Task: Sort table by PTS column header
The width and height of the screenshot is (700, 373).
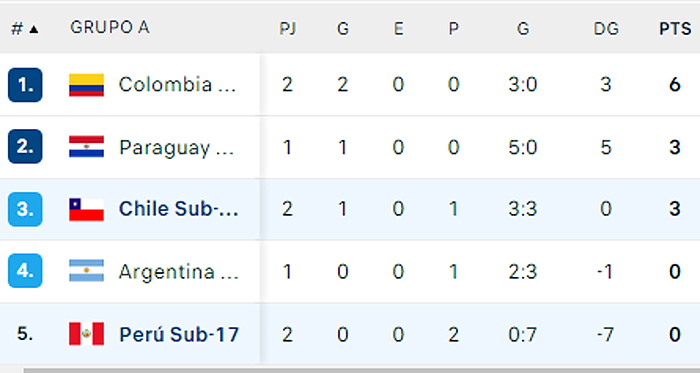Action: pos(675,29)
